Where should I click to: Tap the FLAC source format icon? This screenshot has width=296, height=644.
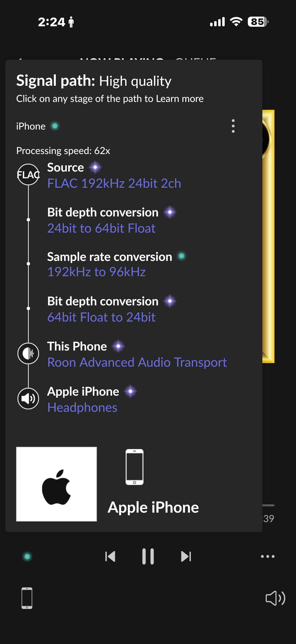(x=28, y=174)
